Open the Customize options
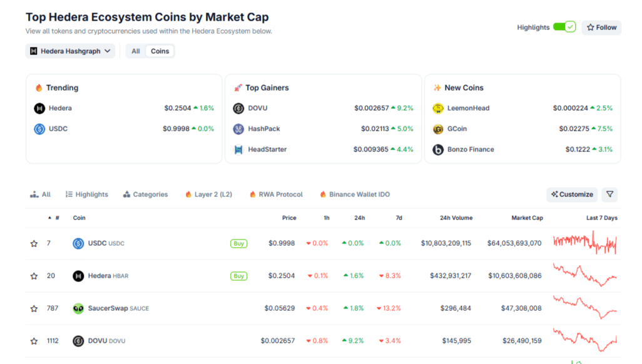Image resolution: width=642 pixels, height=364 pixels. (572, 195)
